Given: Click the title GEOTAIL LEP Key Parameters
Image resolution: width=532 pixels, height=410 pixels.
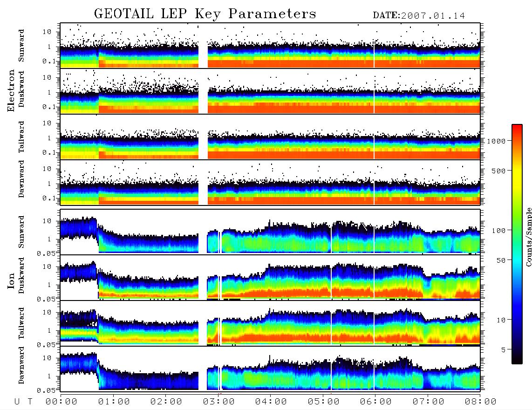Looking at the screenshot, I should [205, 14].
